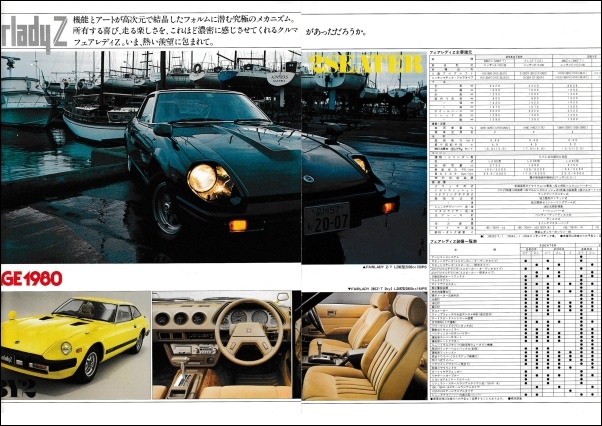Image resolution: width=602 pixels, height=426 pixels.
Task: Click the "FAIRLADY Z-T" caption under marina photo
Action: pos(394,269)
